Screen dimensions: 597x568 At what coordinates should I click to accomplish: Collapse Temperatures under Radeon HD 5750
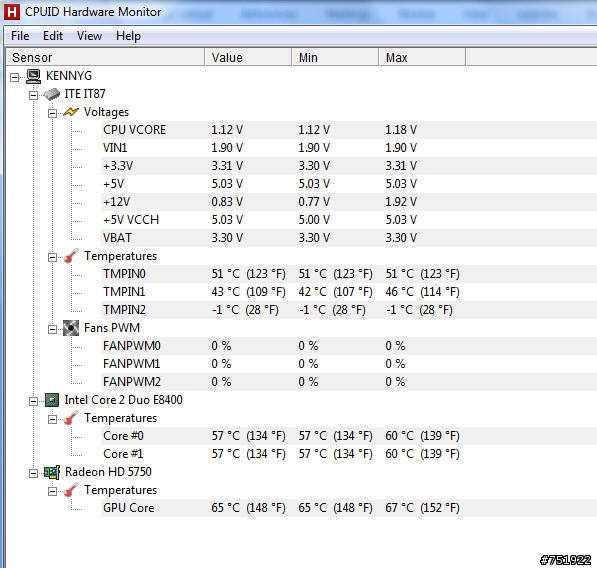tap(53, 491)
